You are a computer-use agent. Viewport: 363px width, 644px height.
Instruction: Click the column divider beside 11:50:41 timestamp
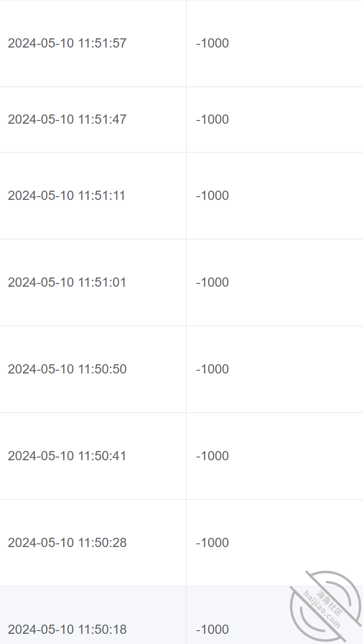point(186,456)
